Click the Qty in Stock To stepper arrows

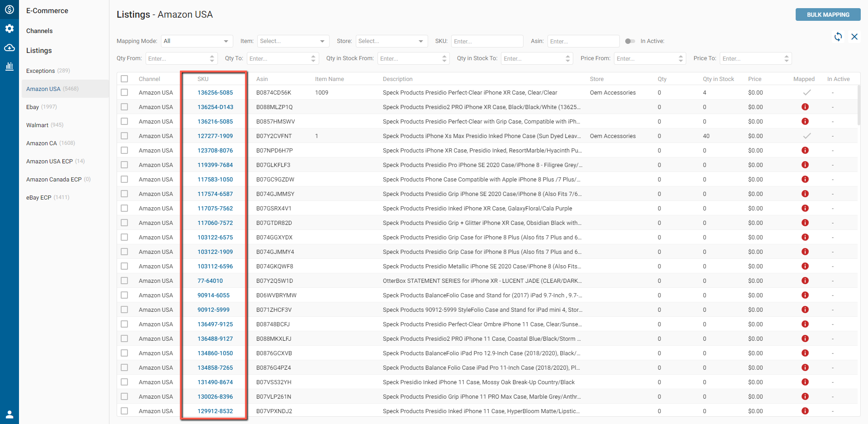click(x=568, y=58)
